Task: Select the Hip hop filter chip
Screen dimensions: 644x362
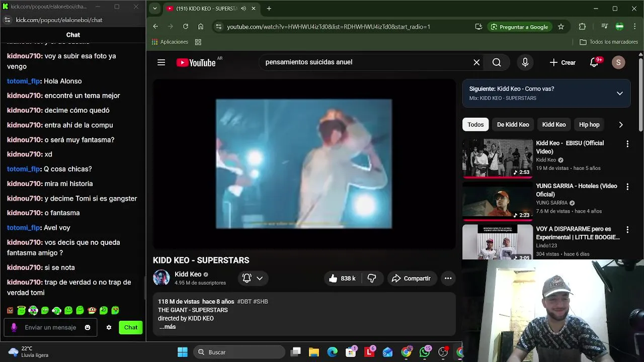Action: pyautogui.click(x=589, y=125)
